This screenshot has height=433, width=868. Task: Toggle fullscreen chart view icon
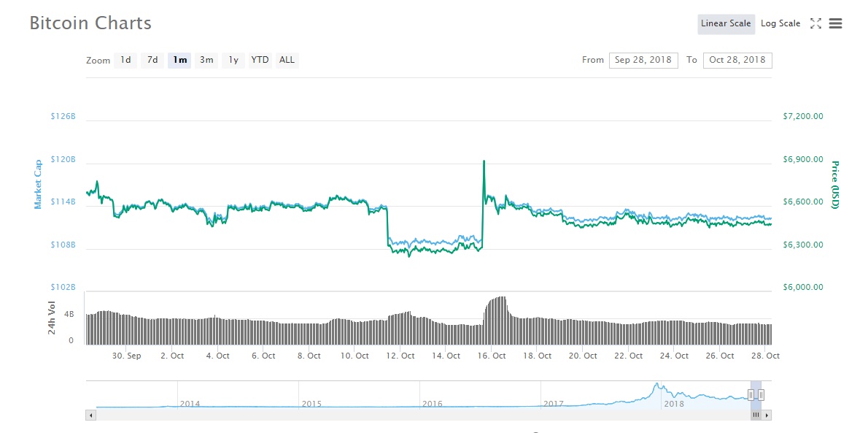point(815,23)
